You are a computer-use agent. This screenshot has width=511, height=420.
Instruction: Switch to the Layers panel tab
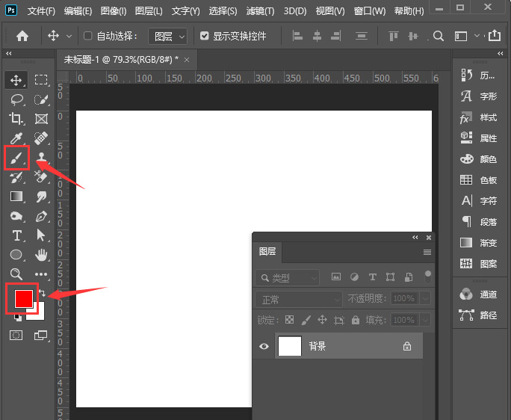267,252
